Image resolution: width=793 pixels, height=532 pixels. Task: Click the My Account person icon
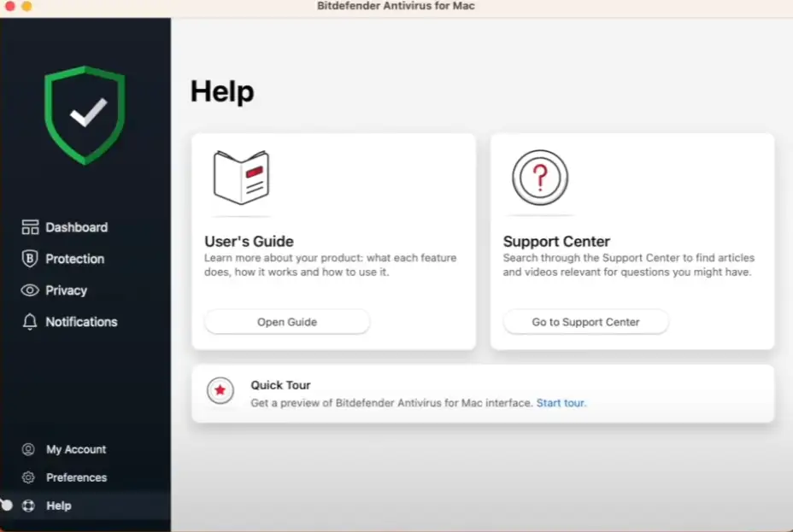click(28, 449)
